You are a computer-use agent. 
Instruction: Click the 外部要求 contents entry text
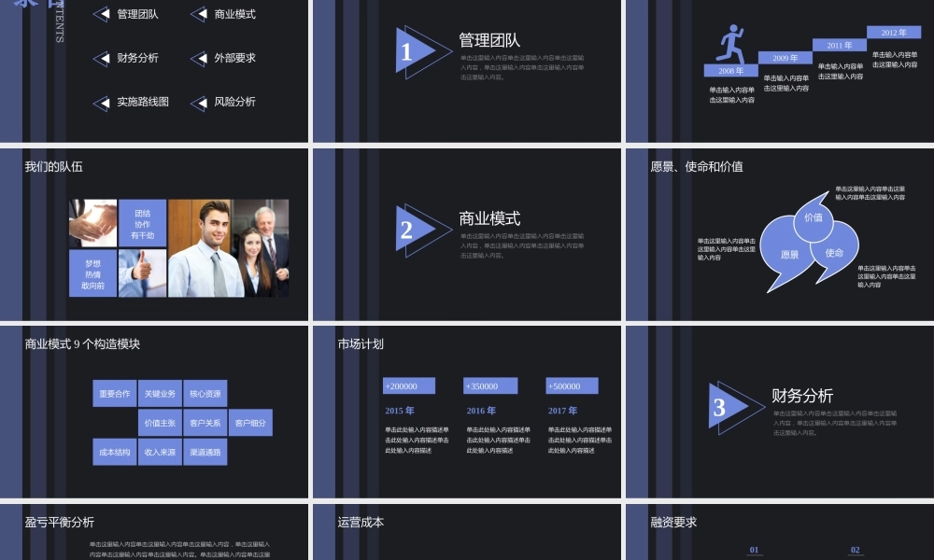click(234, 58)
